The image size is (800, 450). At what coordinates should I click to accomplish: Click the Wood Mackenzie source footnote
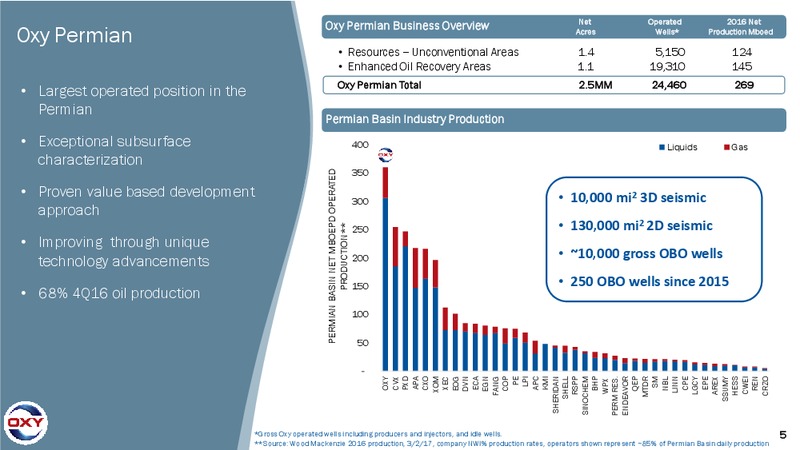[511, 443]
